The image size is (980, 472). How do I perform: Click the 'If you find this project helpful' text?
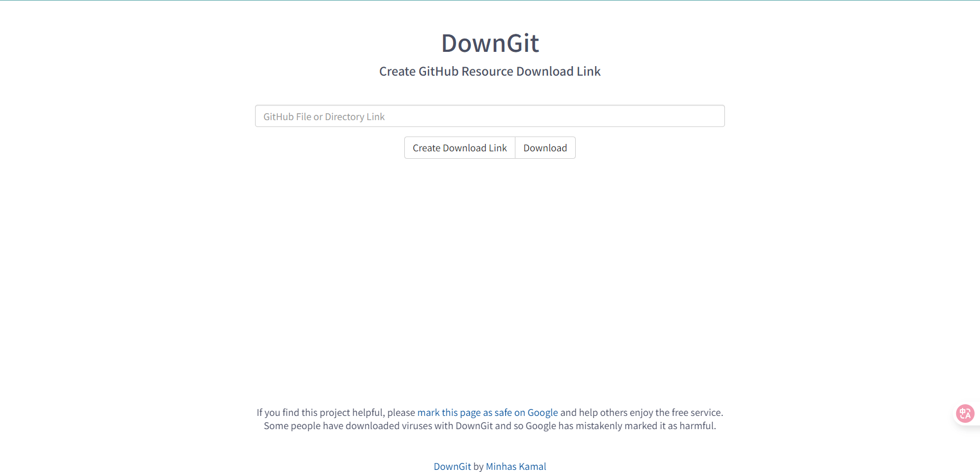335,412
